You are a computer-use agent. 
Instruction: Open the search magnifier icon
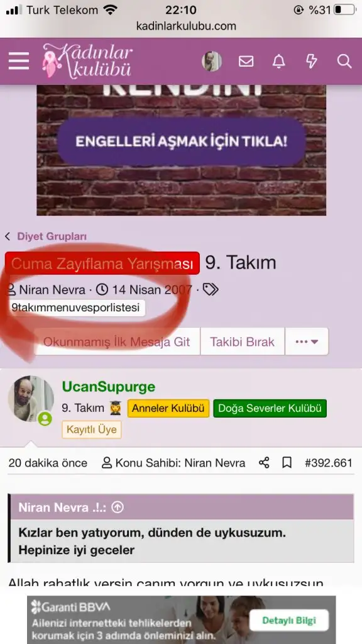pos(344,61)
